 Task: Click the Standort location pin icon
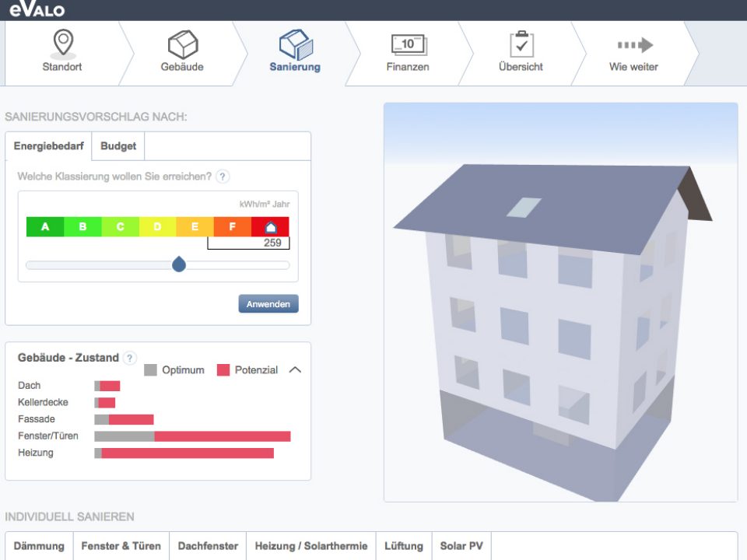click(x=62, y=42)
